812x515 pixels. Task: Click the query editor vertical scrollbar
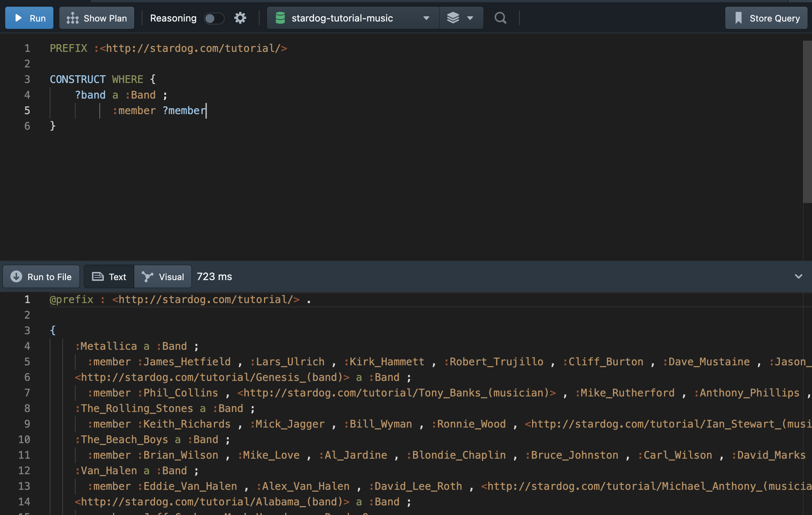coord(808,122)
